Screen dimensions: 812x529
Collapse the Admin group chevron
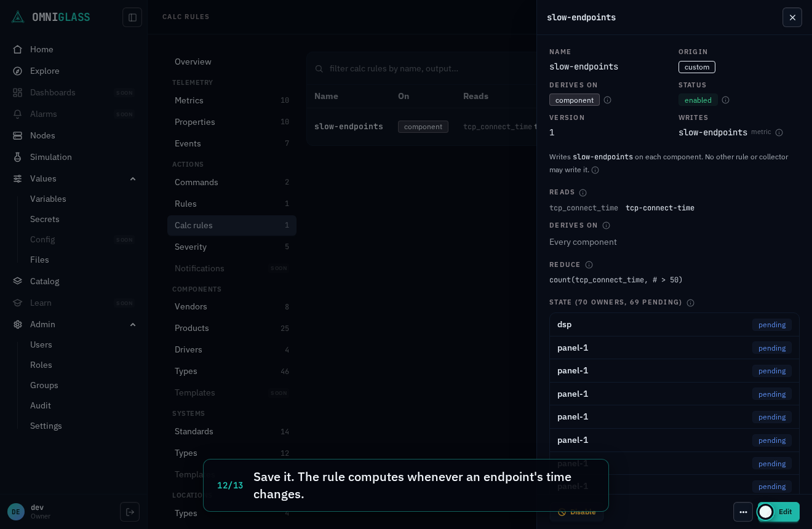133,324
